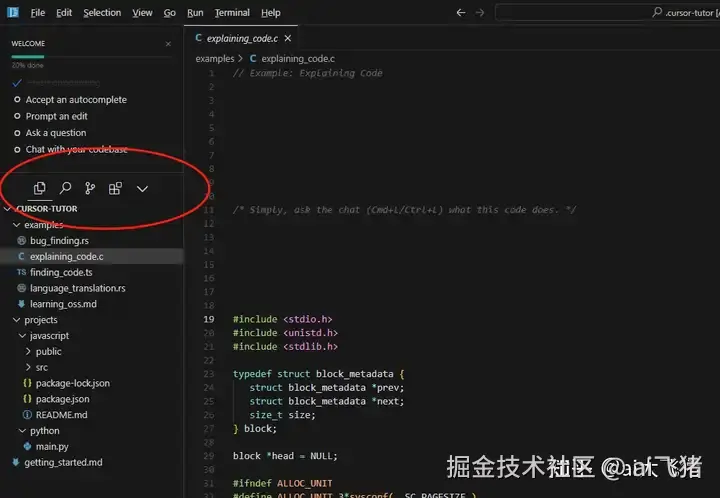
Task: Click Python icon beside main.py
Action: pos(27,446)
